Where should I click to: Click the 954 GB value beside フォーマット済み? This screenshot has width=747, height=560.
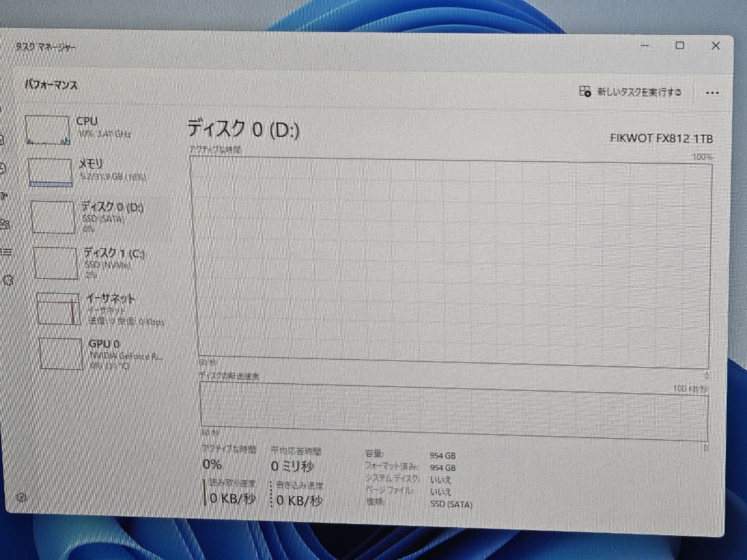[x=443, y=467]
